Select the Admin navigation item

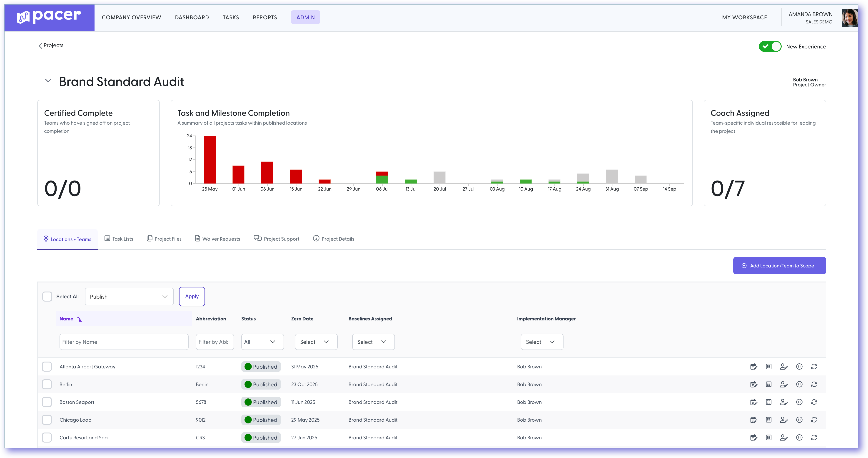point(306,18)
